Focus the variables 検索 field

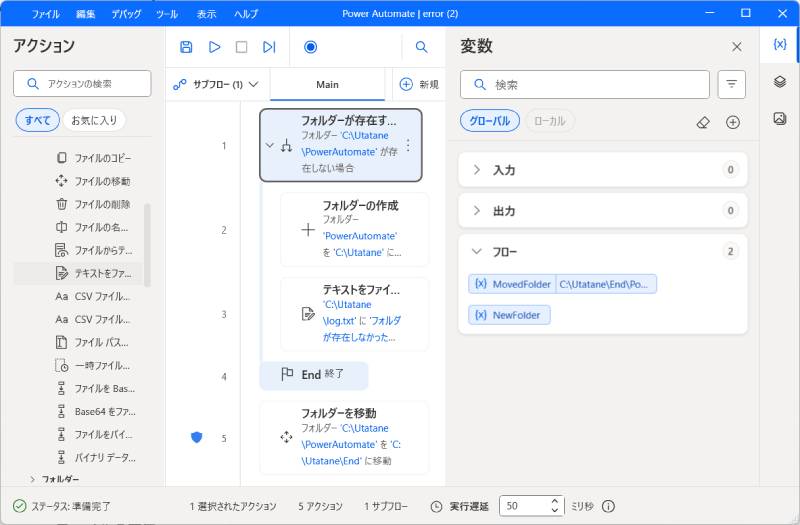pyautogui.click(x=585, y=84)
